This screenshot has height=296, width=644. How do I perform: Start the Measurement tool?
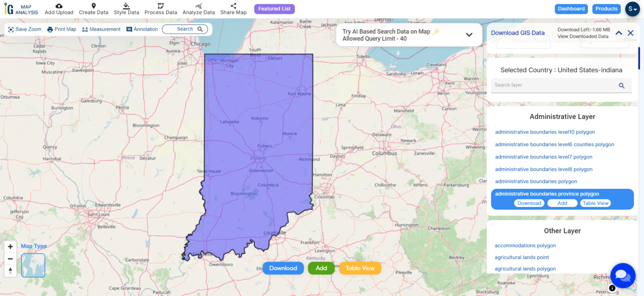coord(101,29)
